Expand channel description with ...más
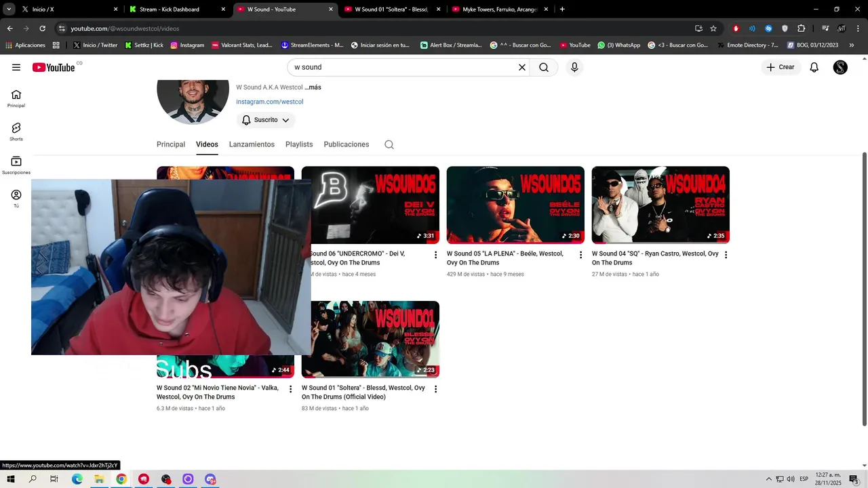The image size is (868, 488). 313,87
